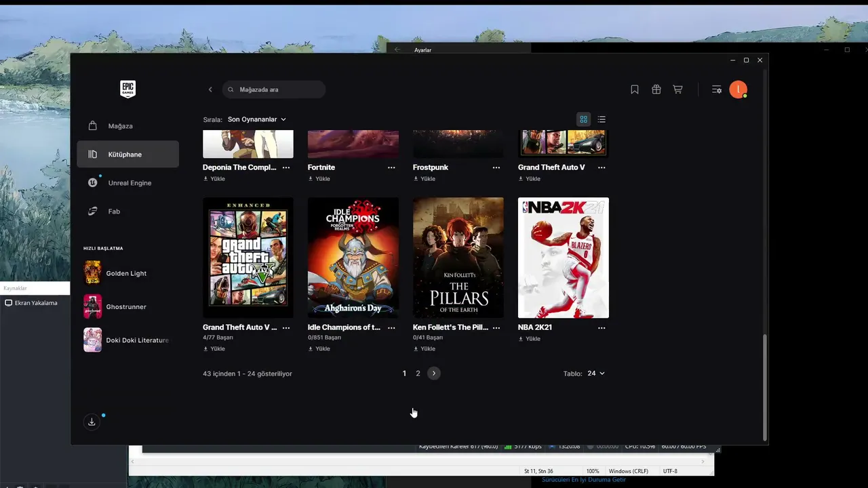
Task: Install Fortnite via Yükle
Action: coord(319,179)
